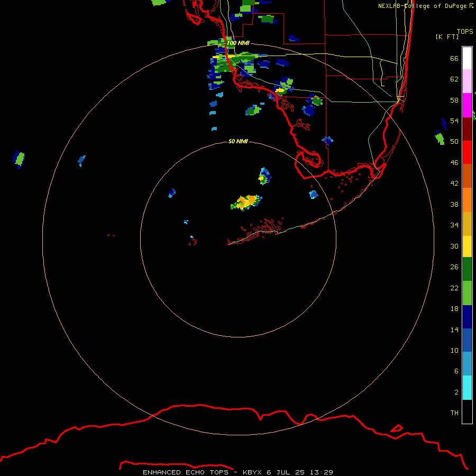Click the TOPS legend heading
Image resolution: width=476 pixels, height=476 pixels.
465,31
